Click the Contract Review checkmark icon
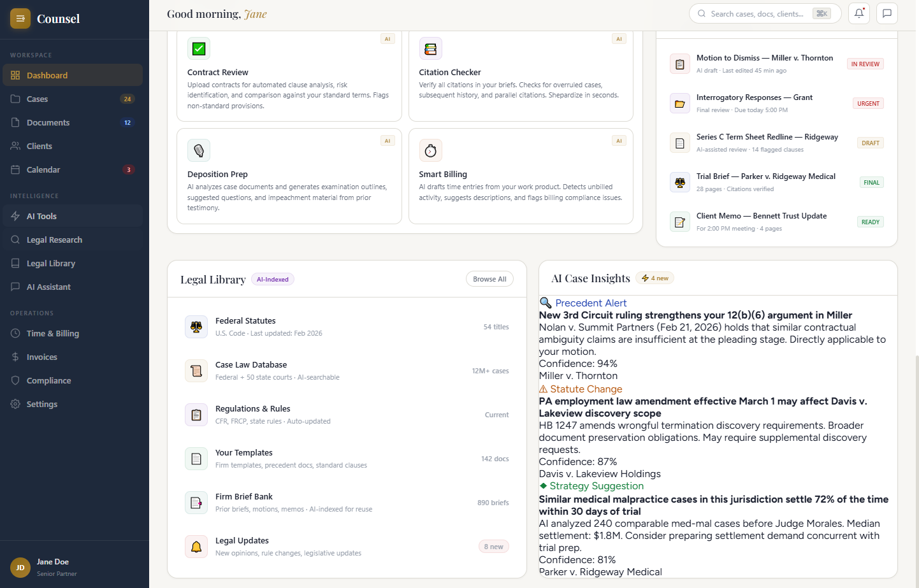919x588 pixels. (x=199, y=48)
